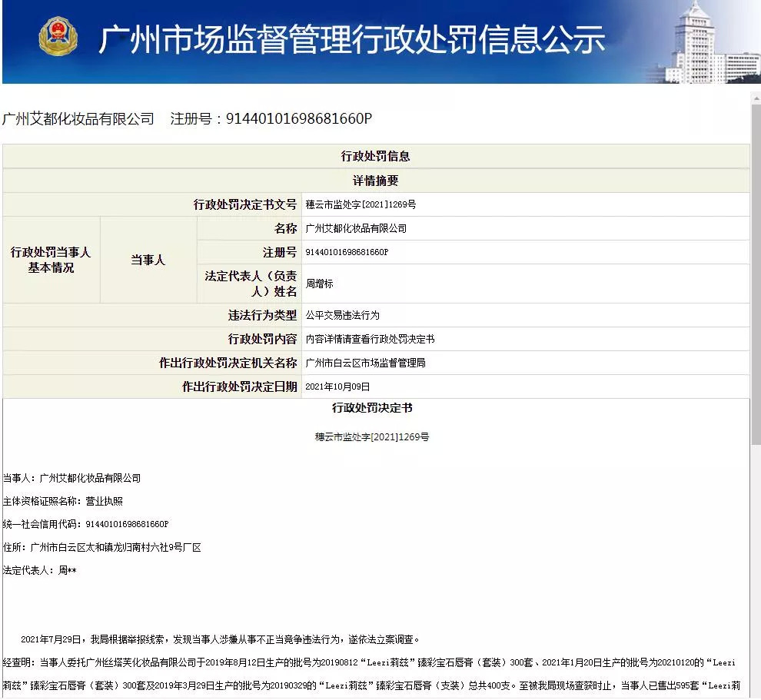Click the last line starting 莉兹”臻彩宝石唇膏（套装）300套及
The height and width of the screenshot is (700, 761).
[x=372, y=685]
